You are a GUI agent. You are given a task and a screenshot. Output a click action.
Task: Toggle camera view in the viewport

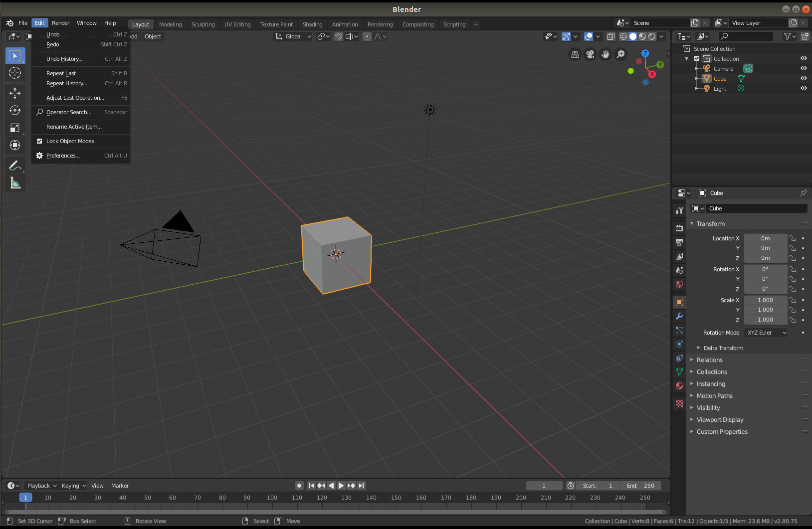point(590,54)
